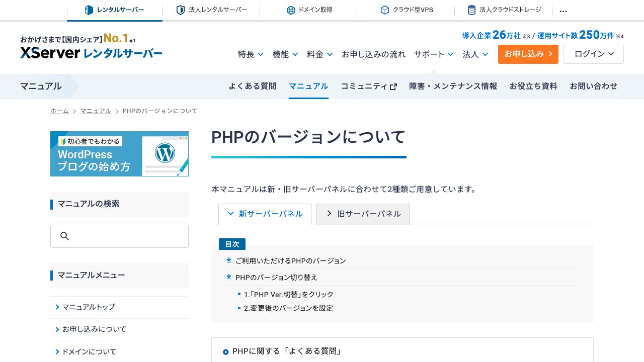Open ドメインについて in sidebar menu

pos(119,352)
